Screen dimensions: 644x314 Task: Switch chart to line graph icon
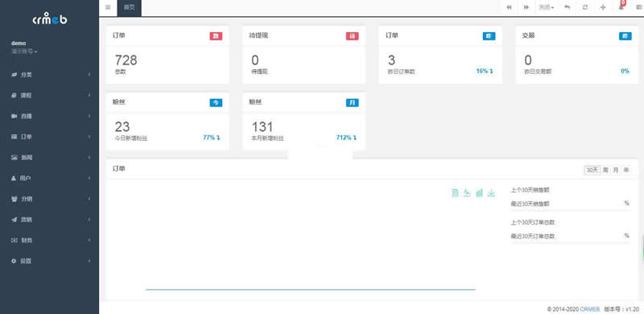pyautogui.click(x=467, y=192)
